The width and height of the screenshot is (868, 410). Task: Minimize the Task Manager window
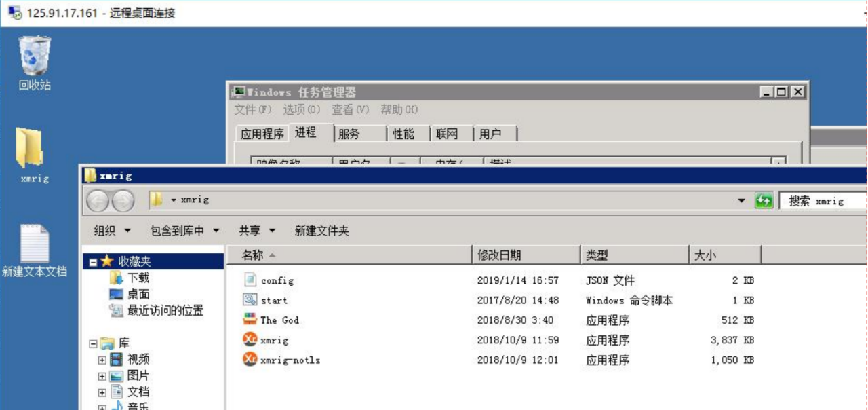click(x=767, y=92)
